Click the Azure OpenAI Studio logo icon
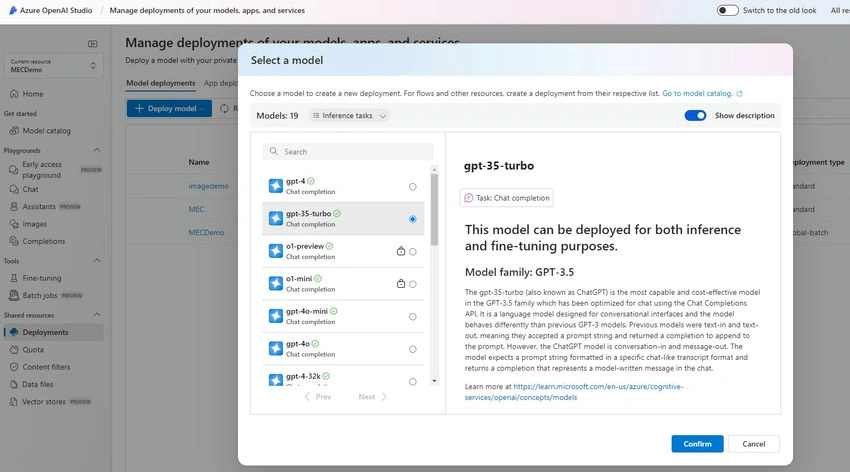This screenshot has width=850, height=472. (x=13, y=10)
